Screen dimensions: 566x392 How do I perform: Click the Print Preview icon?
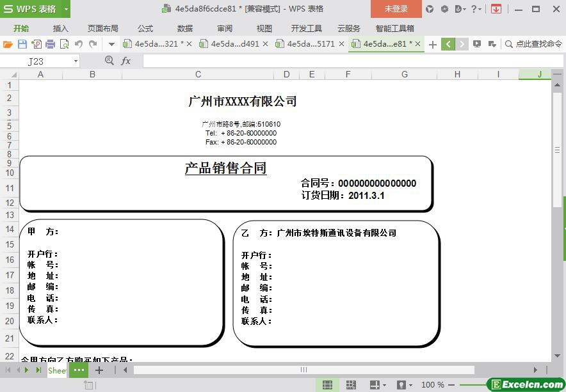pyautogui.click(x=64, y=44)
